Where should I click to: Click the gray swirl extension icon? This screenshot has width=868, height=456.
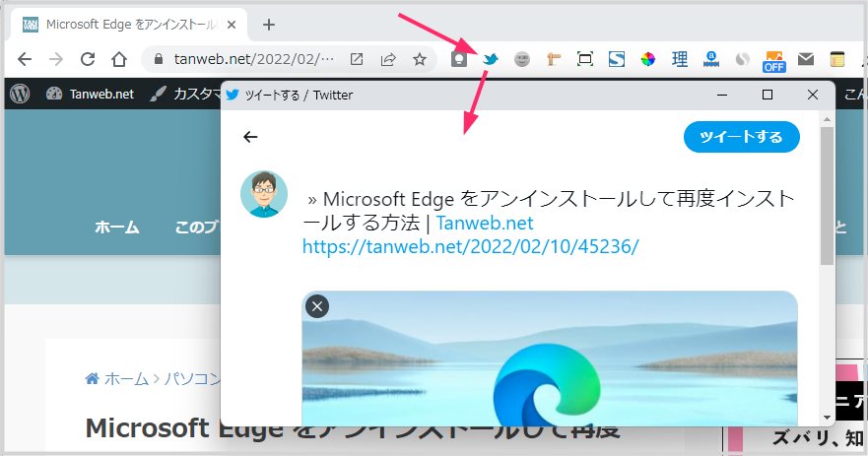[x=743, y=59]
